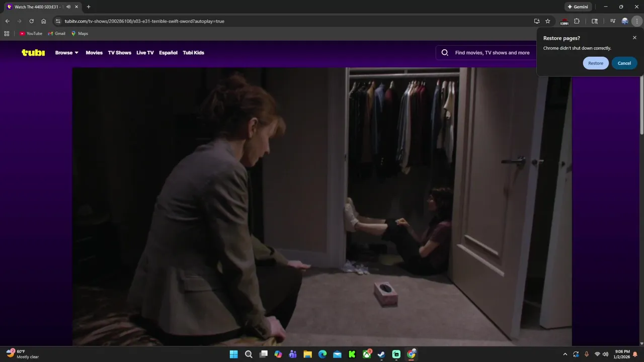Dismiss the Restore pages popup with X
Screen dimensions: 644x362
(634, 38)
